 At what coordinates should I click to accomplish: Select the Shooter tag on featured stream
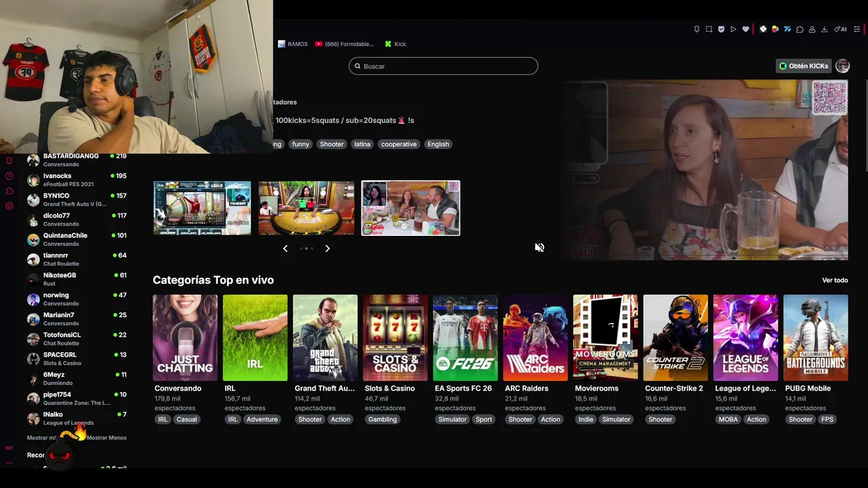[x=332, y=144]
